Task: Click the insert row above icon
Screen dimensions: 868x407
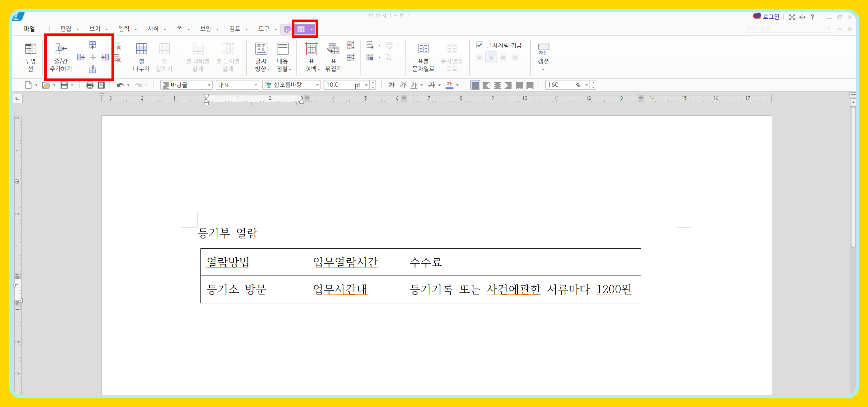Action: coord(93,45)
